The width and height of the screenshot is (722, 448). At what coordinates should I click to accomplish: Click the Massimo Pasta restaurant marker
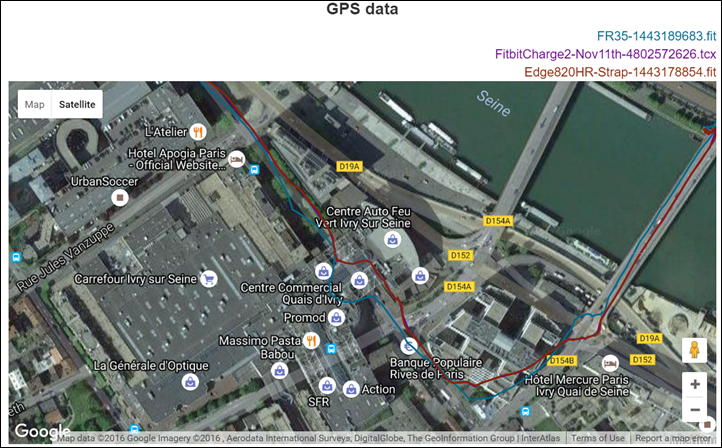pyautogui.click(x=311, y=341)
